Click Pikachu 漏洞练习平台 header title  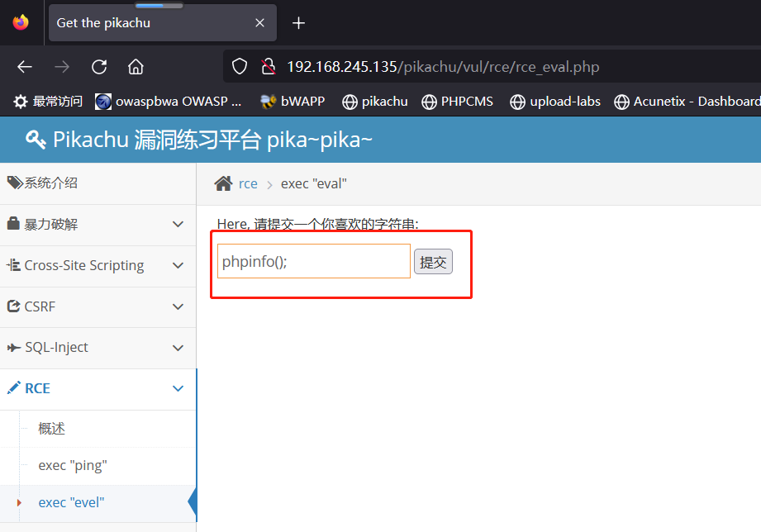click(x=212, y=140)
